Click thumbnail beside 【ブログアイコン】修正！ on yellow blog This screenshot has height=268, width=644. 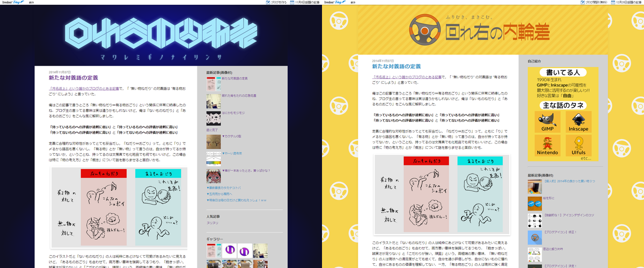pyautogui.click(x=535, y=237)
